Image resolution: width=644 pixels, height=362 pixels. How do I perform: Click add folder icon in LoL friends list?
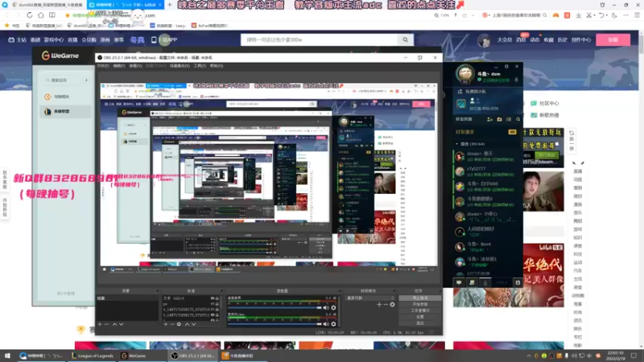(x=499, y=119)
